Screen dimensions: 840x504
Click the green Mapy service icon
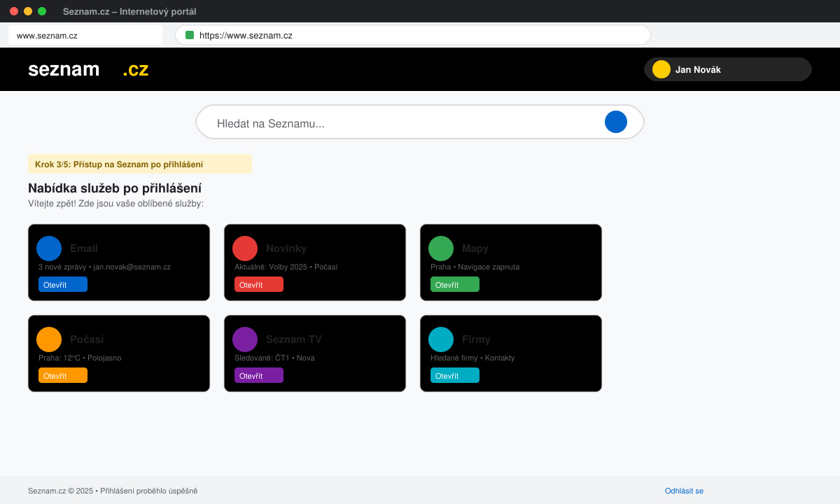pos(441,248)
